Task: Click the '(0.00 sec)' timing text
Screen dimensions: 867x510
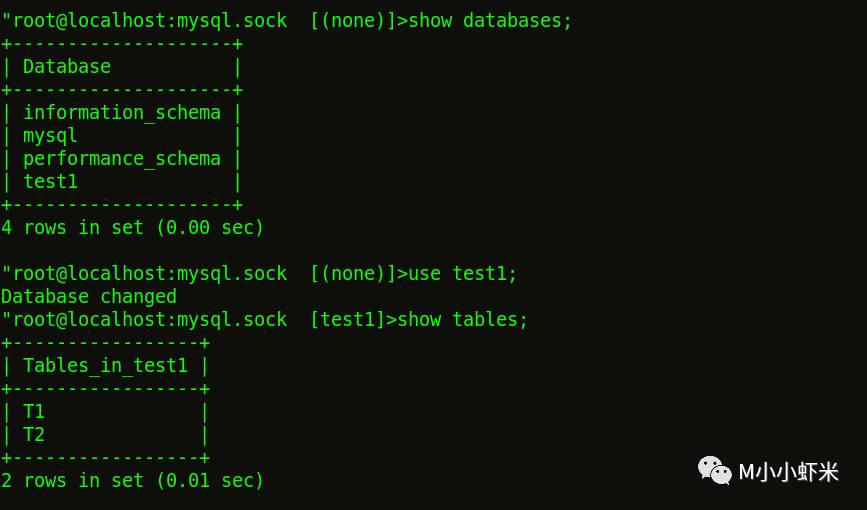Action: (209, 227)
